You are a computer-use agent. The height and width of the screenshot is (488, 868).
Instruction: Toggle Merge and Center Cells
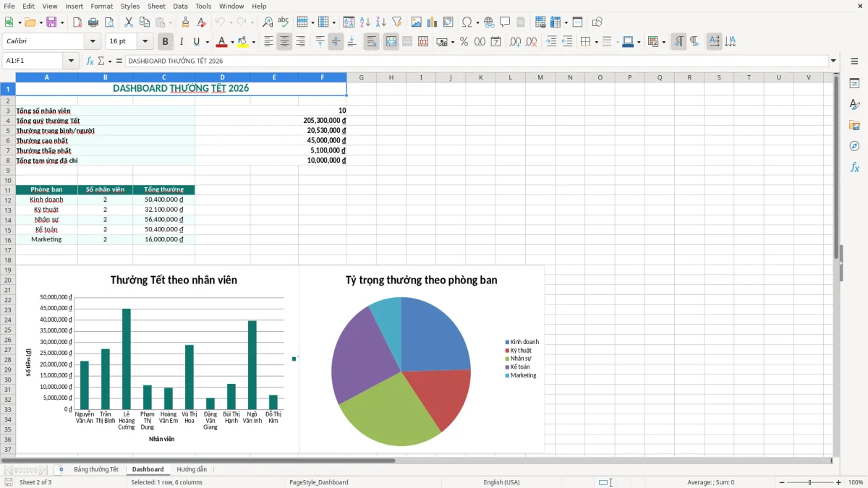pos(391,42)
